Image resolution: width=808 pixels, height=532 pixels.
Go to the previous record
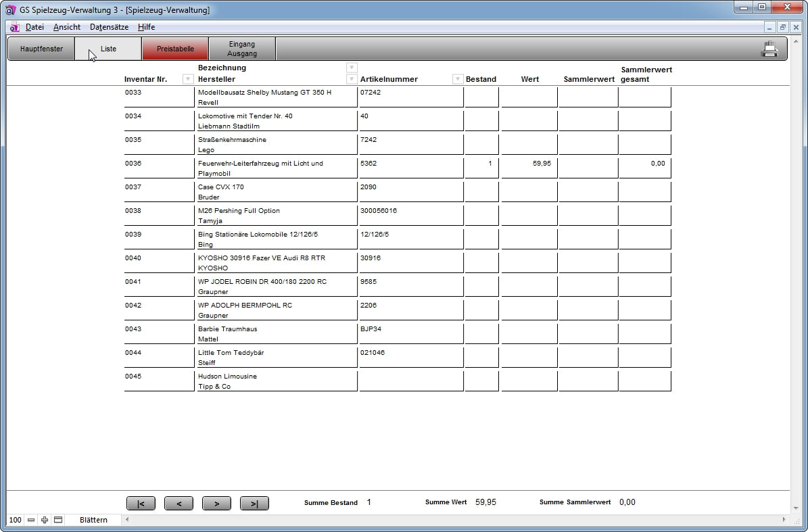(x=179, y=503)
